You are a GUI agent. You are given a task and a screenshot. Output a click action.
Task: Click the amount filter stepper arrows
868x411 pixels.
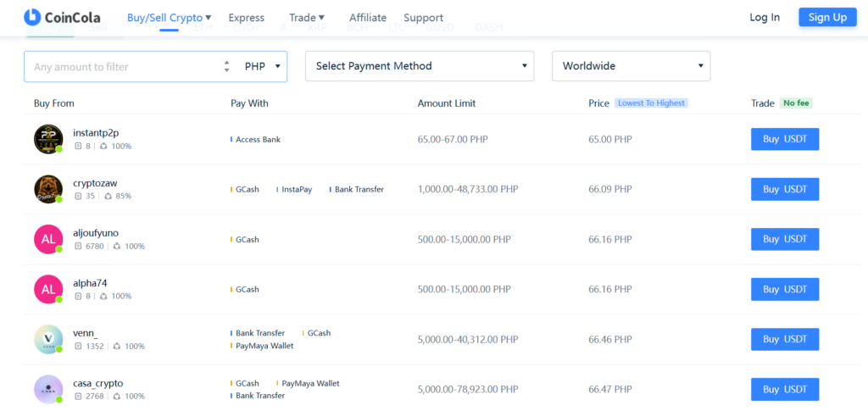coord(226,66)
